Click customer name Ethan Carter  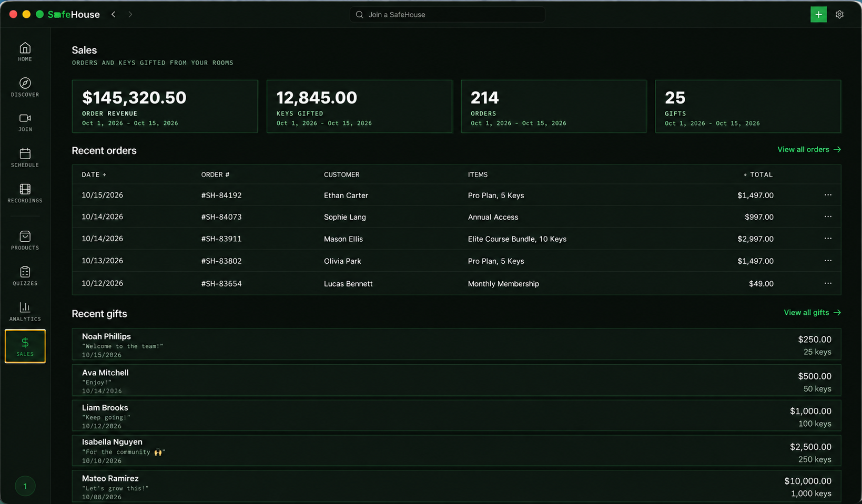tap(346, 196)
